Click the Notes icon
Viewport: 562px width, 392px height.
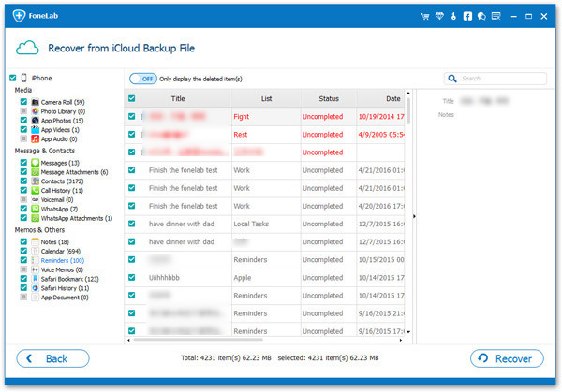pos(36,241)
